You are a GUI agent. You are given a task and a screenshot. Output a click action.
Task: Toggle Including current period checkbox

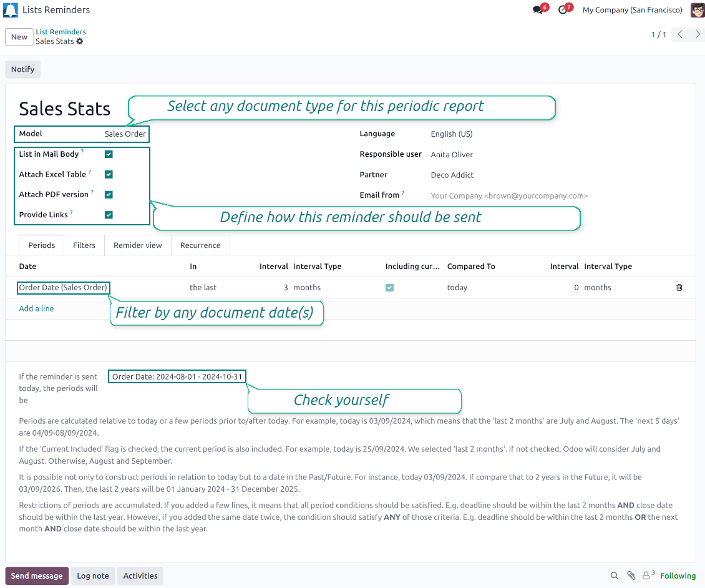tap(389, 288)
